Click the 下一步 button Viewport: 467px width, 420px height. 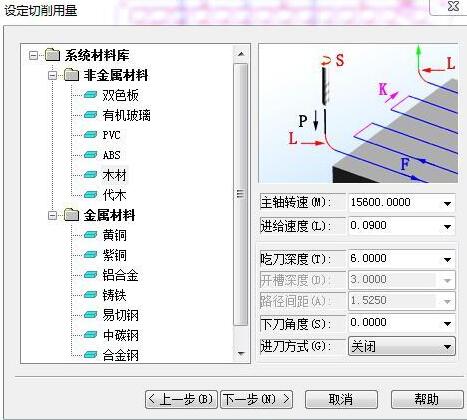[257, 399]
